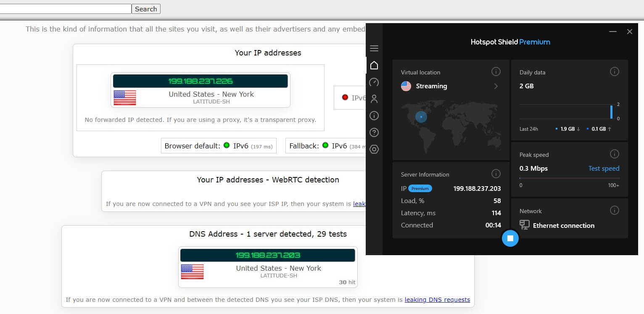Click the "30 hit" counter text
This screenshot has height=314, width=644.
(347, 282)
